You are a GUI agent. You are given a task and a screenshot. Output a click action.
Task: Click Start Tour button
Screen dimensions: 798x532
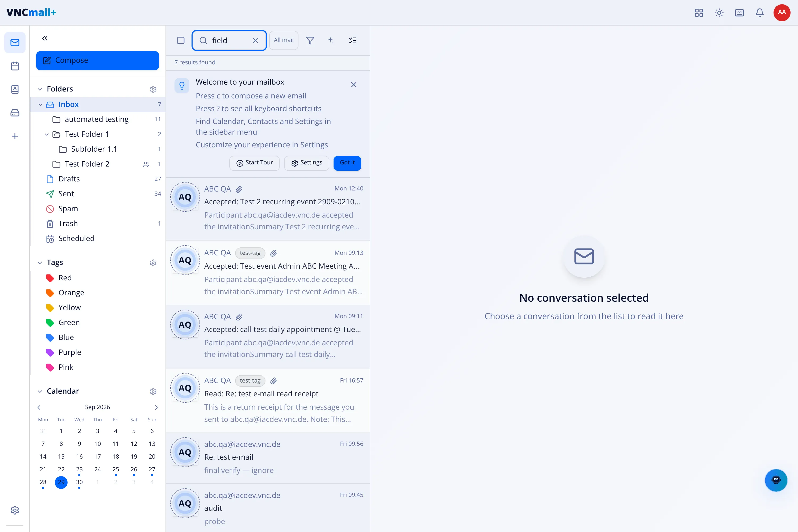coord(255,163)
